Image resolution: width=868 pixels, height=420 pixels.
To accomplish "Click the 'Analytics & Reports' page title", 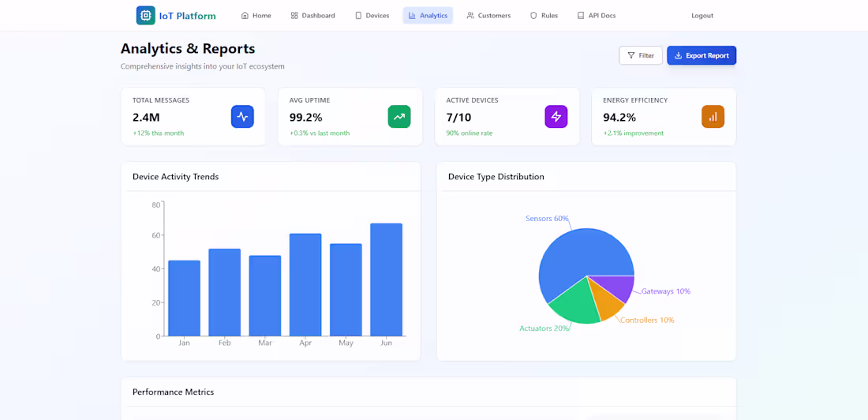I will click(188, 49).
